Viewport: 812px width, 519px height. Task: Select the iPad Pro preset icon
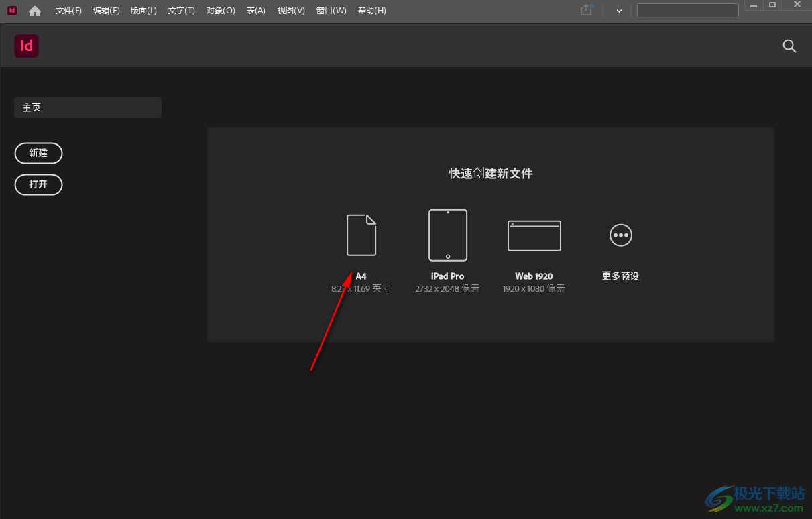pyautogui.click(x=448, y=235)
